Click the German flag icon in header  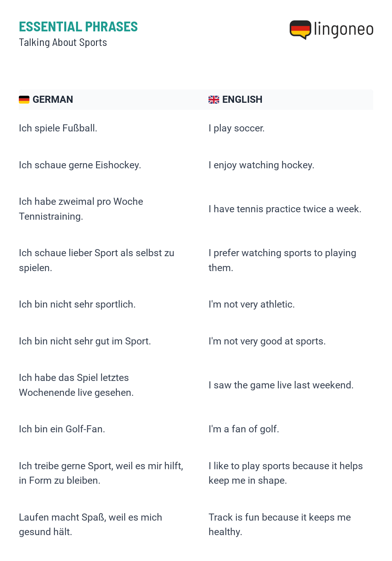click(x=24, y=100)
